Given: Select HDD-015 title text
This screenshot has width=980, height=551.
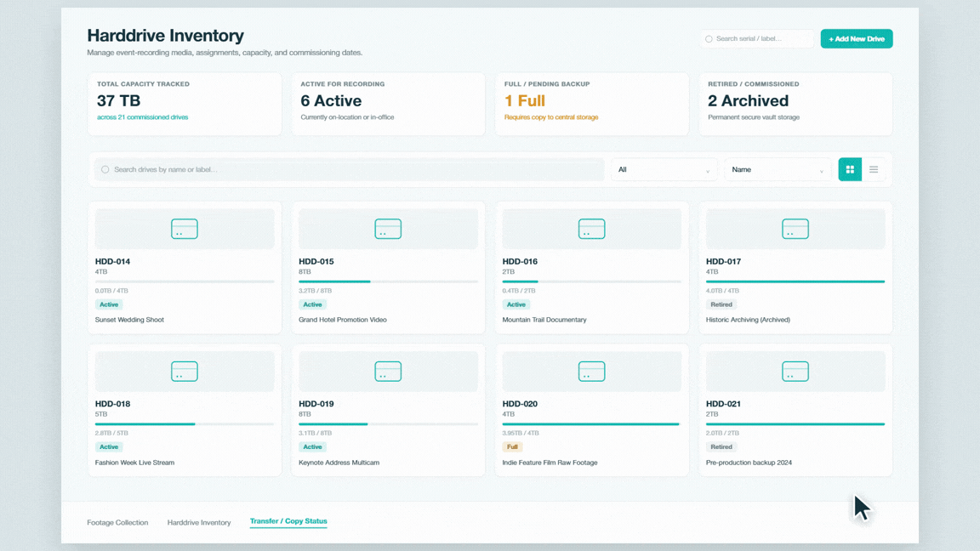Looking at the screenshot, I should [316, 261].
